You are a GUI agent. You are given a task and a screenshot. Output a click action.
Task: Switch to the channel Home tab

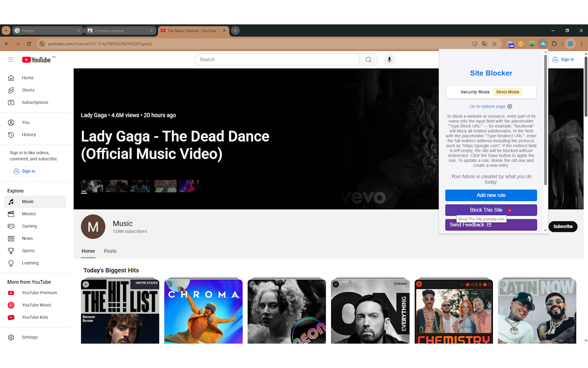88,251
